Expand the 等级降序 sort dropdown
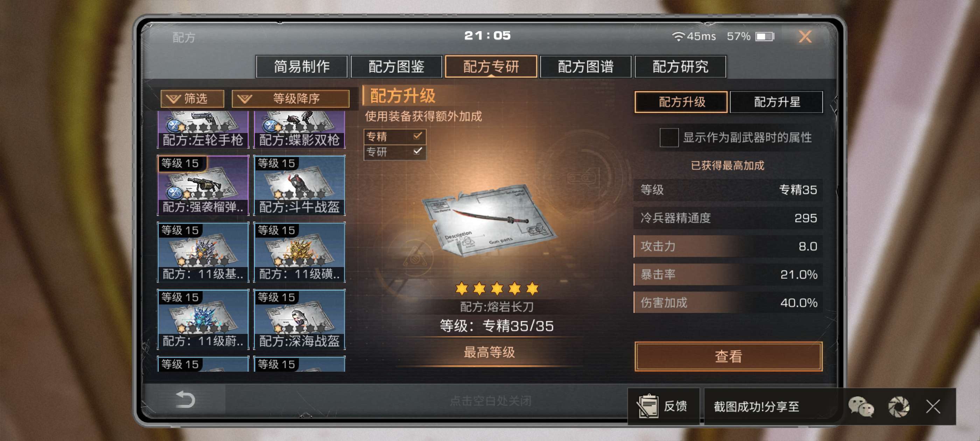 click(290, 99)
